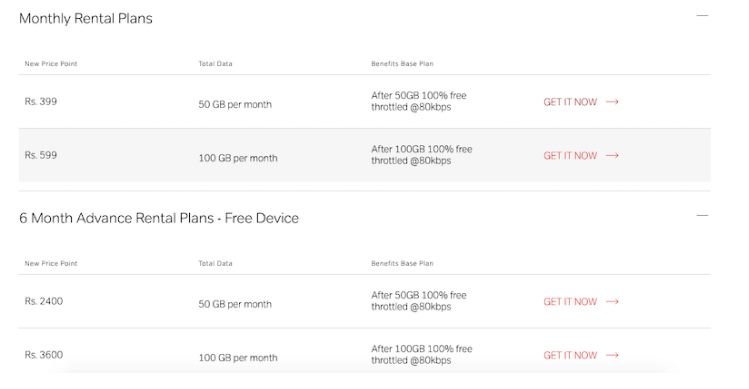Click the arrow icon beside Rs. 599 plan
The image size is (749, 389).
612,155
